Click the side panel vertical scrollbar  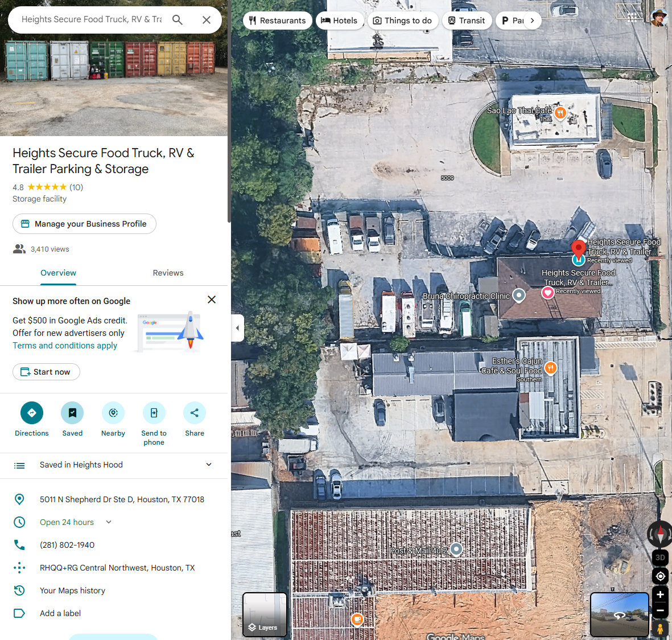coord(229,112)
